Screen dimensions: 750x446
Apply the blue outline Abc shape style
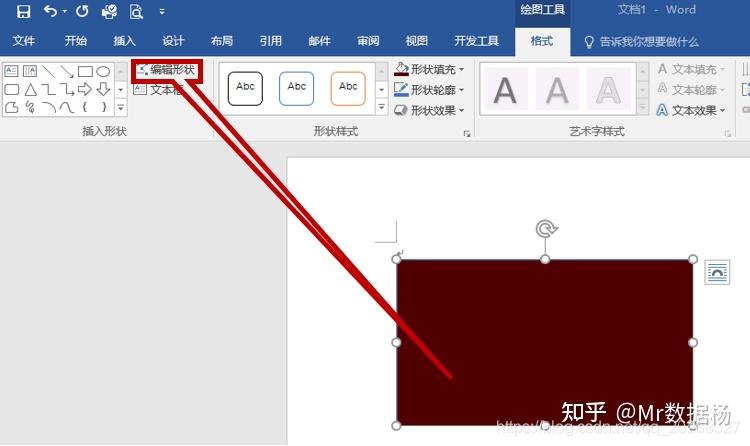tap(297, 88)
